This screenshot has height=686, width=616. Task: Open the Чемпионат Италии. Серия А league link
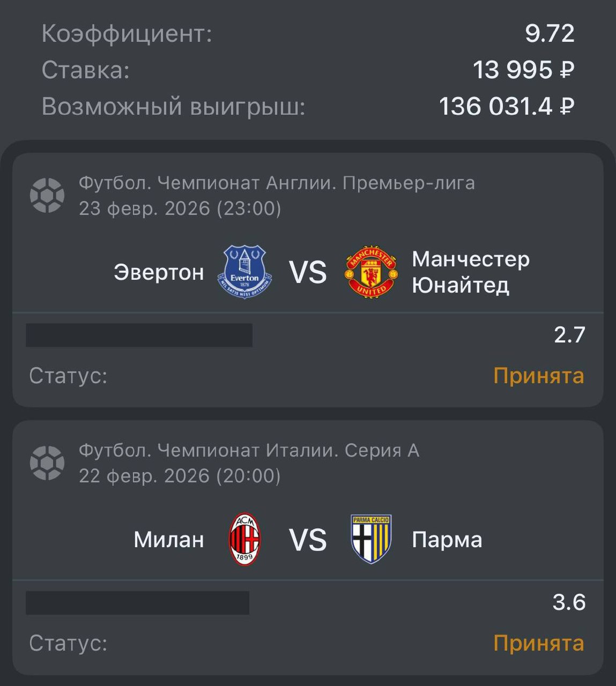click(x=249, y=451)
